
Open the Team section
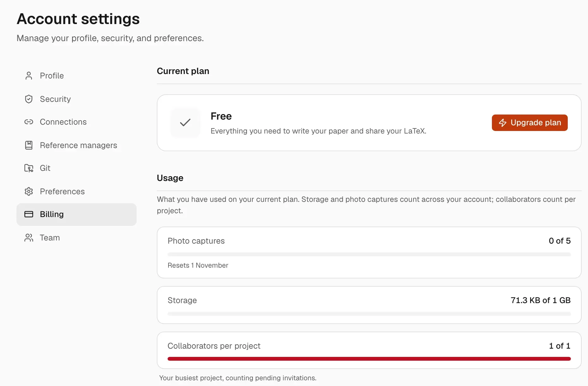click(77, 238)
